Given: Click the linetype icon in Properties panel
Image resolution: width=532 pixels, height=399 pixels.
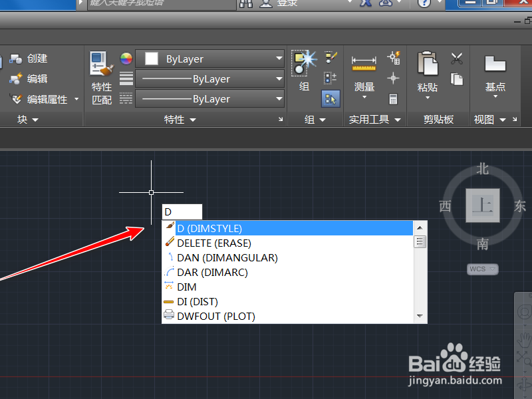Looking at the screenshot, I should [126, 98].
